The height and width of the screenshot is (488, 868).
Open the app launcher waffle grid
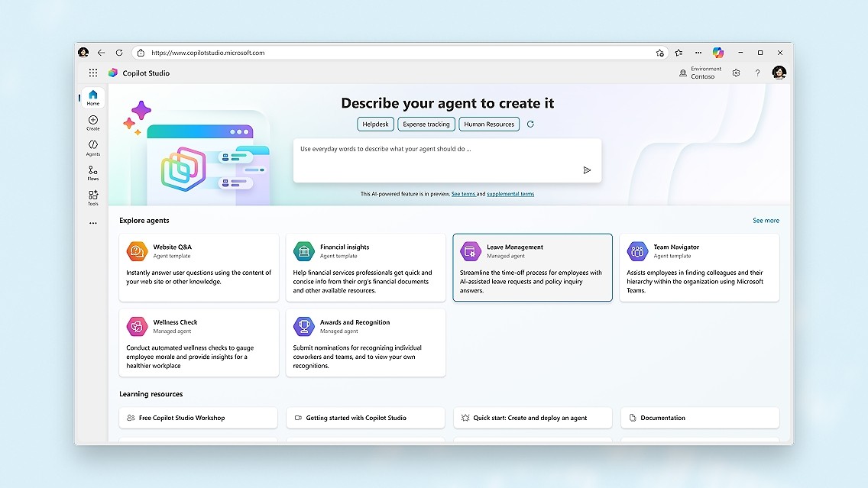pos(93,73)
